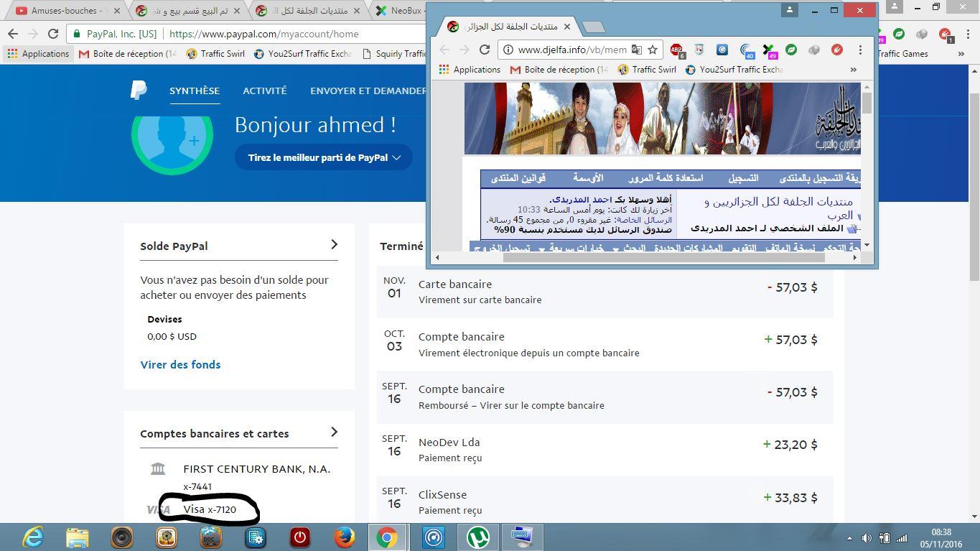Click the red power button taskbar icon

click(x=299, y=537)
